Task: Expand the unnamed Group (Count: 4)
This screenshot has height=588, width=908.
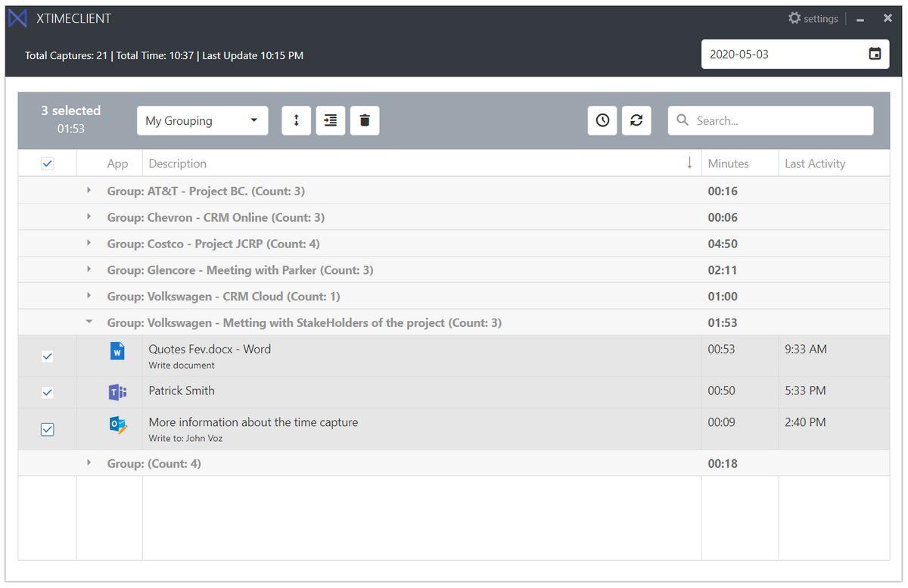Action: tap(89, 462)
